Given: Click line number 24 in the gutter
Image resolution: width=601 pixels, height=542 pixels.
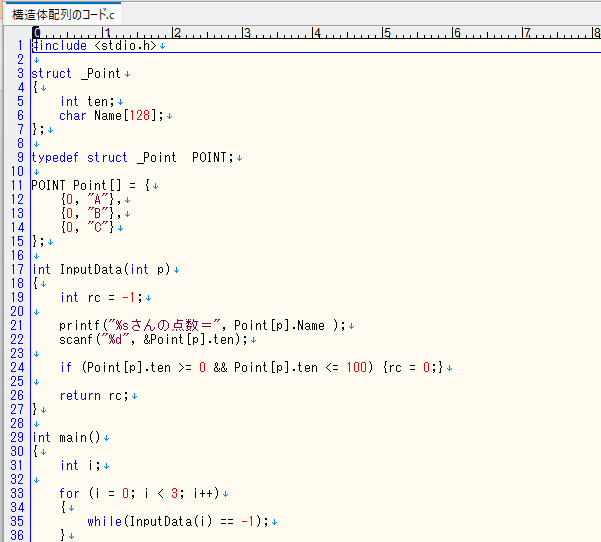Looking at the screenshot, I should 17,367.
